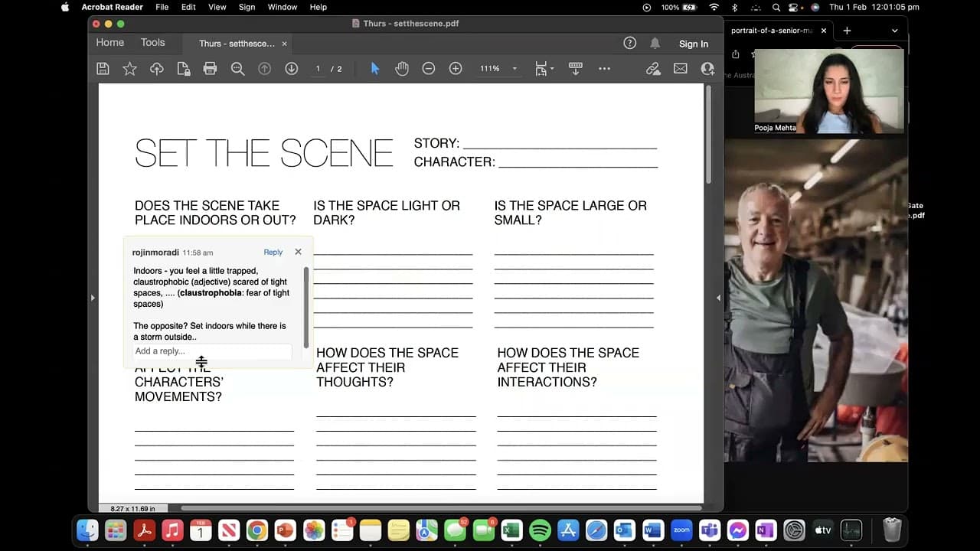Open the Edit menu
The image size is (980, 551).
[188, 7]
